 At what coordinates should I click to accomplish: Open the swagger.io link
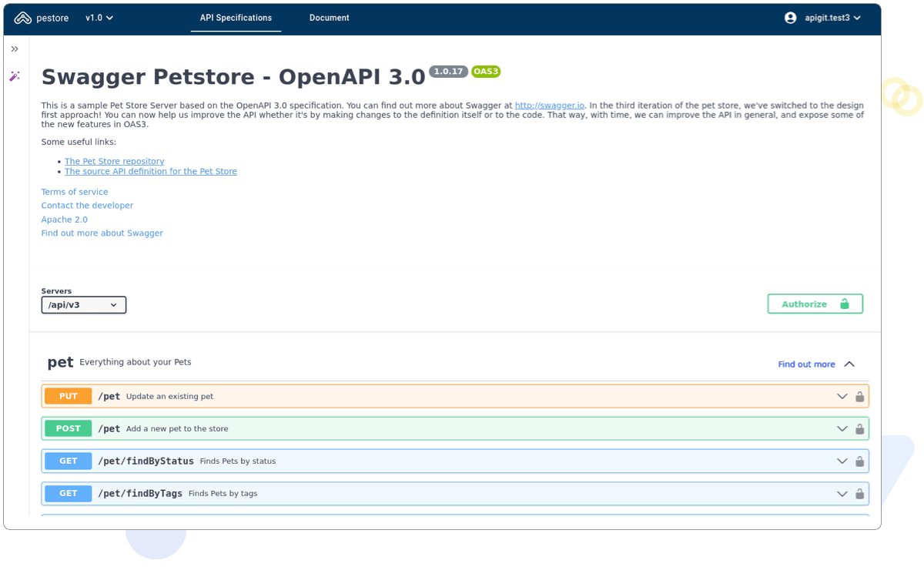pyautogui.click(x=550, y=106)
